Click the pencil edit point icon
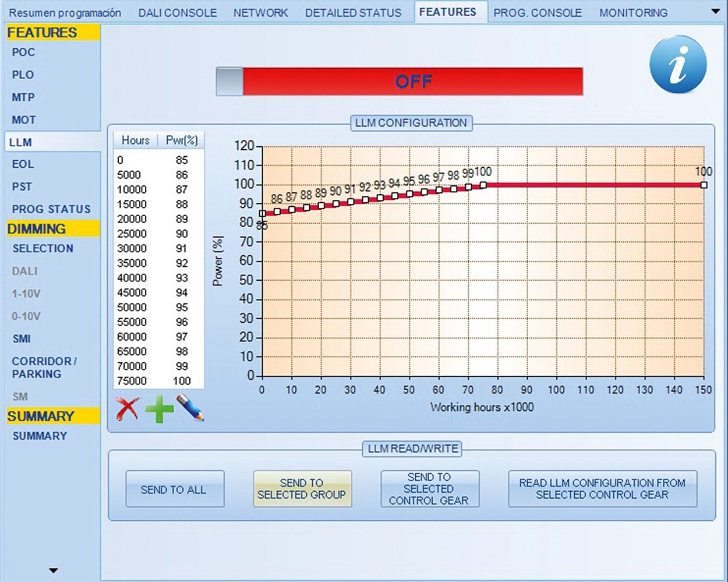Viewport: 728px width, 582px height. [190, 408]
